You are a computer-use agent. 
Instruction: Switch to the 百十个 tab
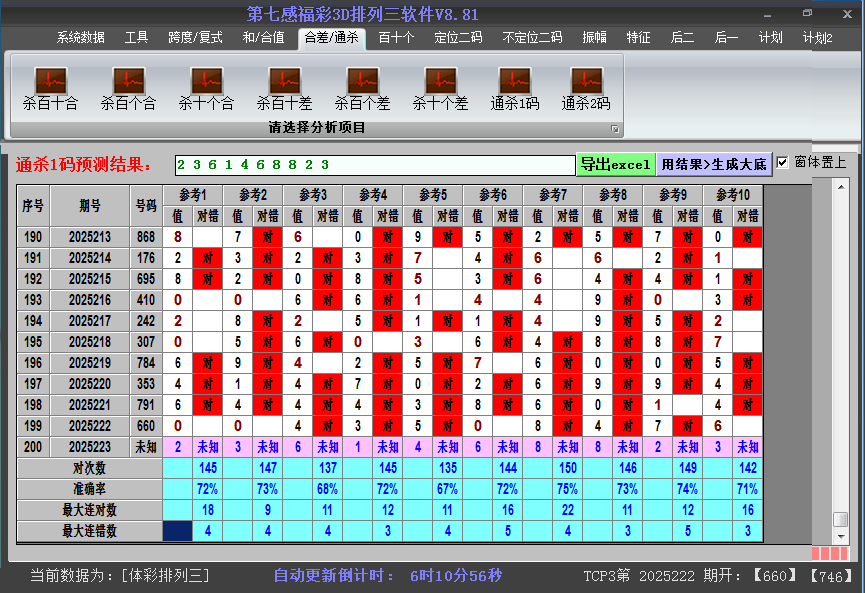coord(396,38)
